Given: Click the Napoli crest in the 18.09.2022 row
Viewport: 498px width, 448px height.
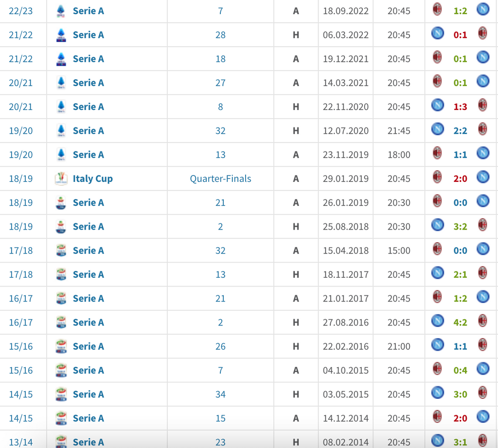Looking at the screenshot, I should (x=483, y=9).
